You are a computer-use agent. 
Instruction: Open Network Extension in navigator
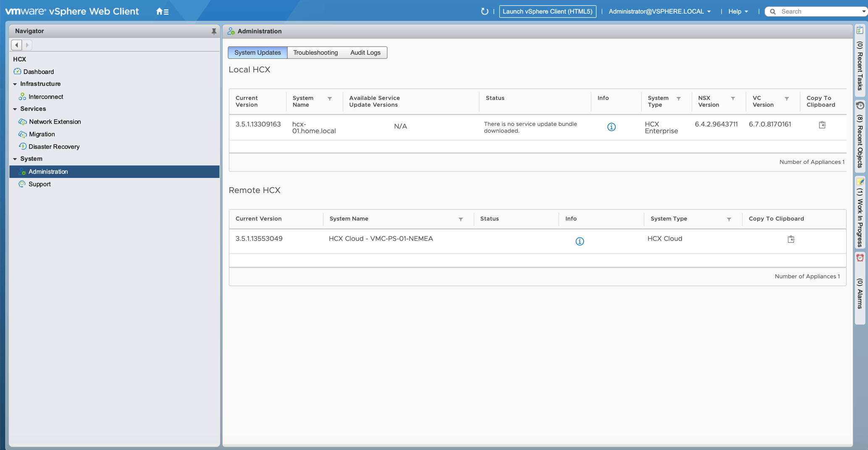[55, 122]
